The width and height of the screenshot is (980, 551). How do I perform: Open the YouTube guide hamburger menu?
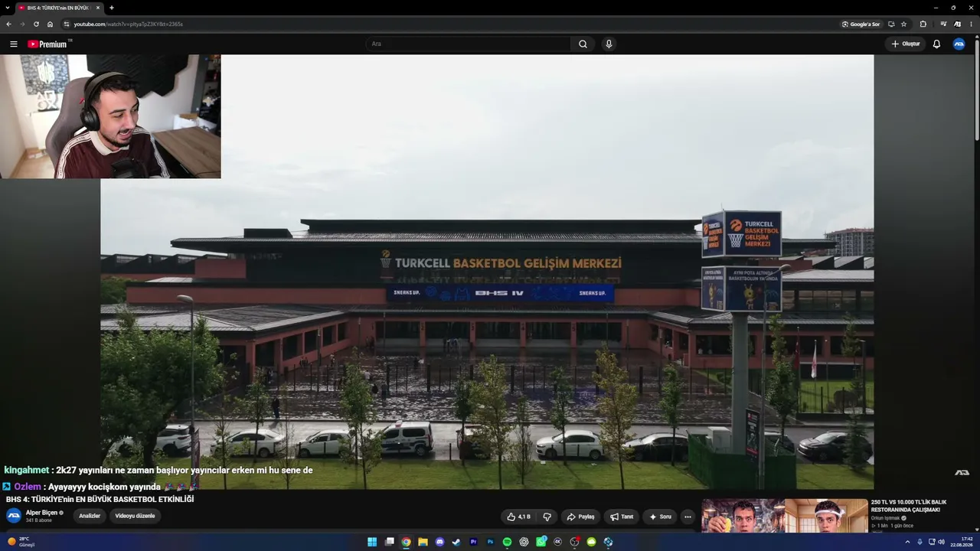13,44
